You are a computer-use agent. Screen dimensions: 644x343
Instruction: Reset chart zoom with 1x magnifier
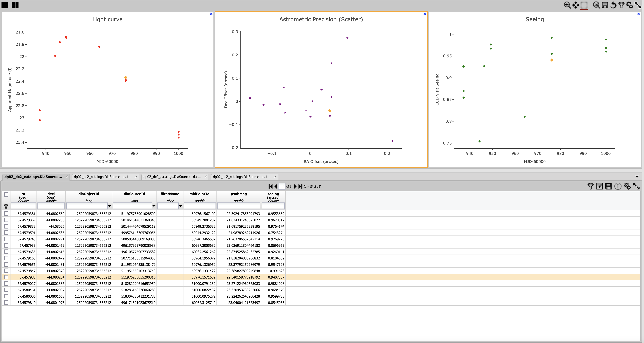[x=597, y=5]
